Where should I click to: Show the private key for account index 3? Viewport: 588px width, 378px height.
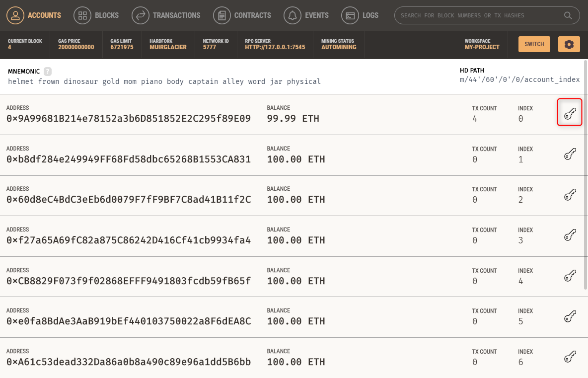pyautogui.click(x=570, y=235)
